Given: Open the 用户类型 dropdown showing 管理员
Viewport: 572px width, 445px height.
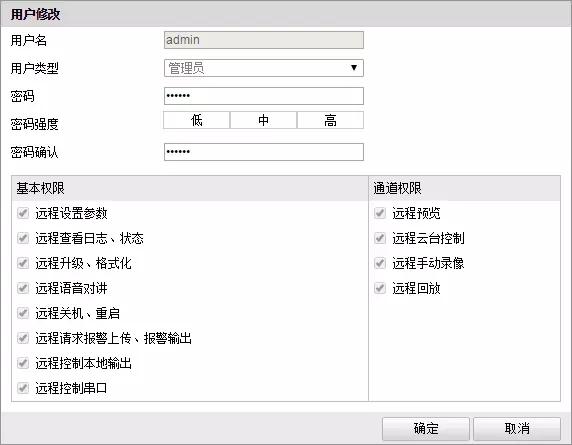Looking at the screenshot, I should click(x=264, y=68).
